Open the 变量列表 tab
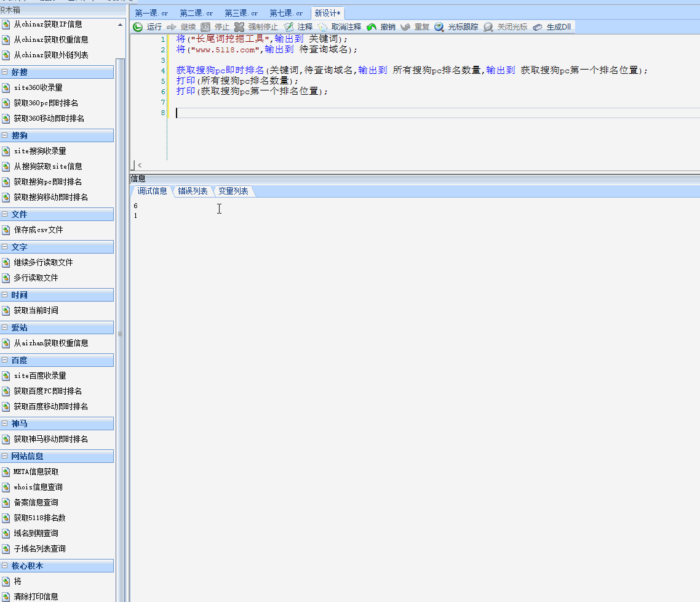Viewport: 700px width, 602px height. point(233,191)
